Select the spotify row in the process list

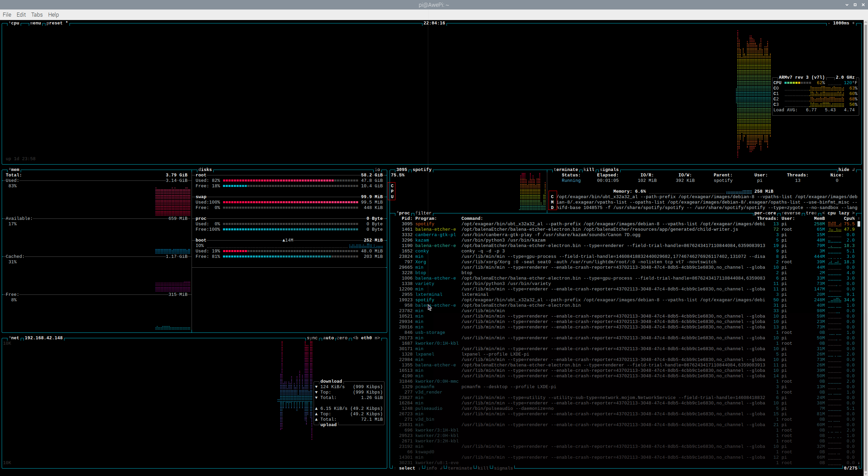pyautogui.click(x=425, y=224)
